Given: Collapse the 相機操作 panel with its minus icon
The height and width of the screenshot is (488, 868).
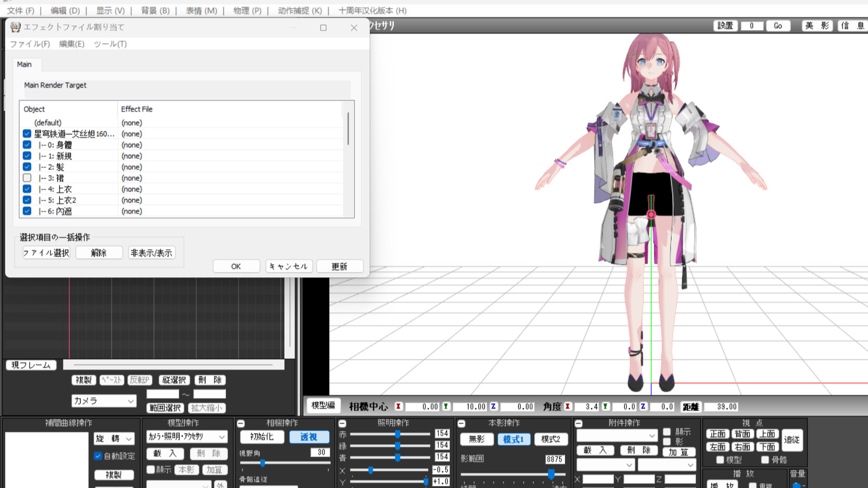Looking at the screenshot, I should click(241, 423).
